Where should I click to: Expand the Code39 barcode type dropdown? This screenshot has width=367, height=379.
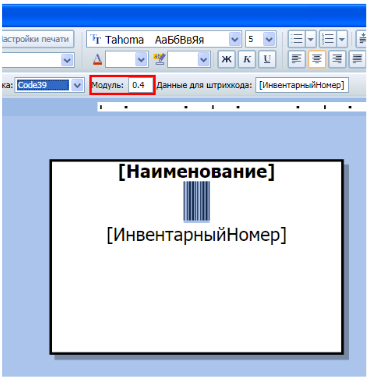77,85
